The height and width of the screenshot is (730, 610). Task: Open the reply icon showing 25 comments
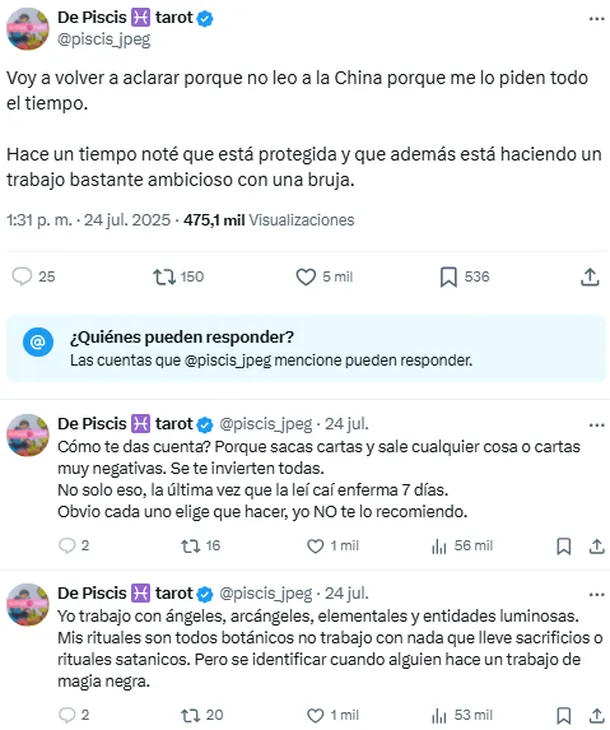click(22, 277)
